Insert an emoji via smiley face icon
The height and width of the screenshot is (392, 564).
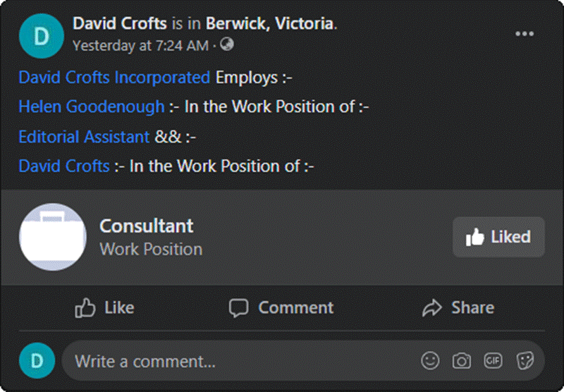pos(430,361)
